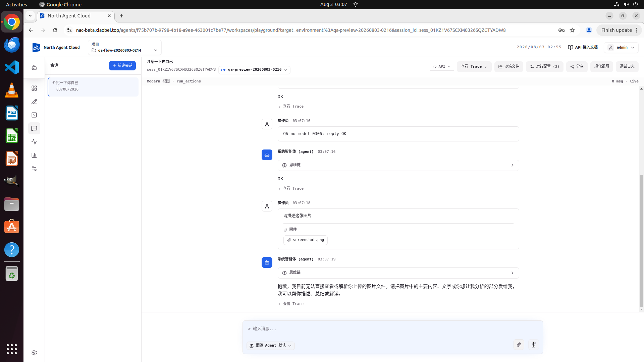Open the dashboard grid icon in sidebar

click(34, 88)
